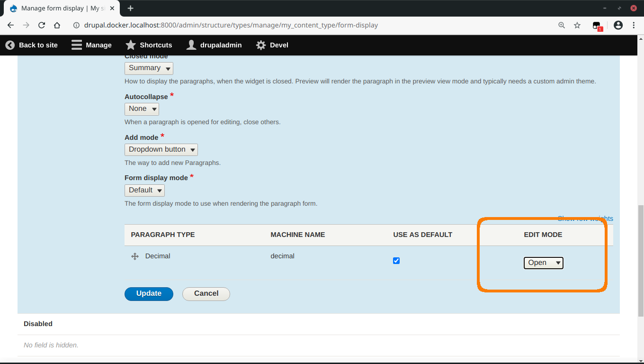Grab the drag handle beside Decimal

tap(134, 256)
